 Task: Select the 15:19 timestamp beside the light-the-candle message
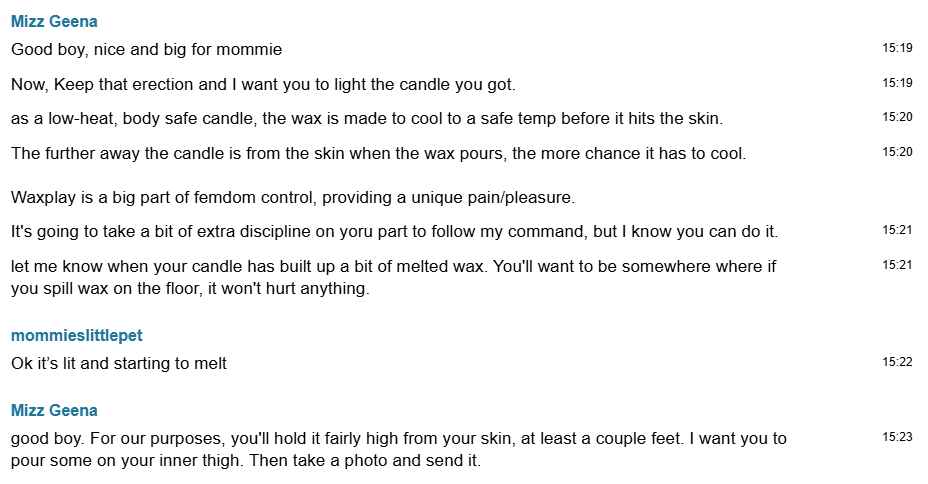tap(897, 83)
